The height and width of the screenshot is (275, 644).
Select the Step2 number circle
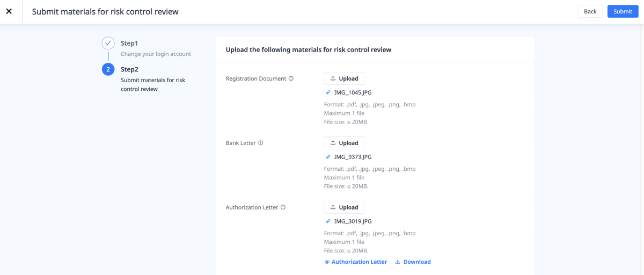coord(108,69)
